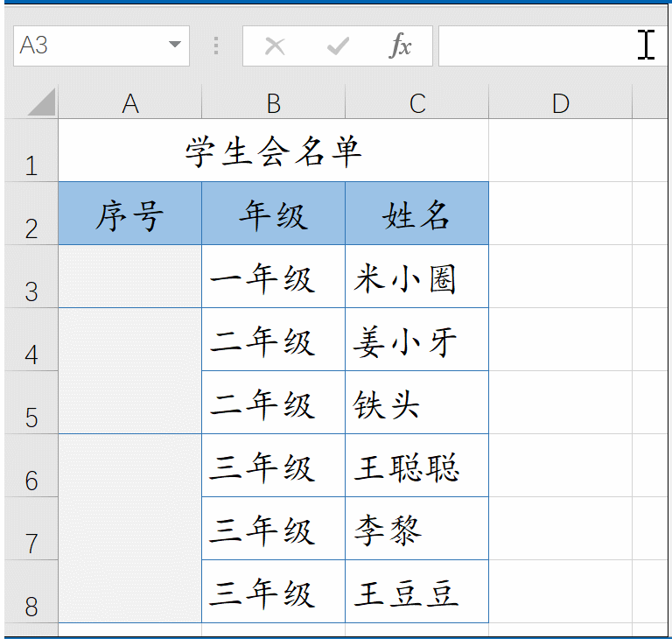
Task: Click cell 李黎
Action: coord(417,529)
